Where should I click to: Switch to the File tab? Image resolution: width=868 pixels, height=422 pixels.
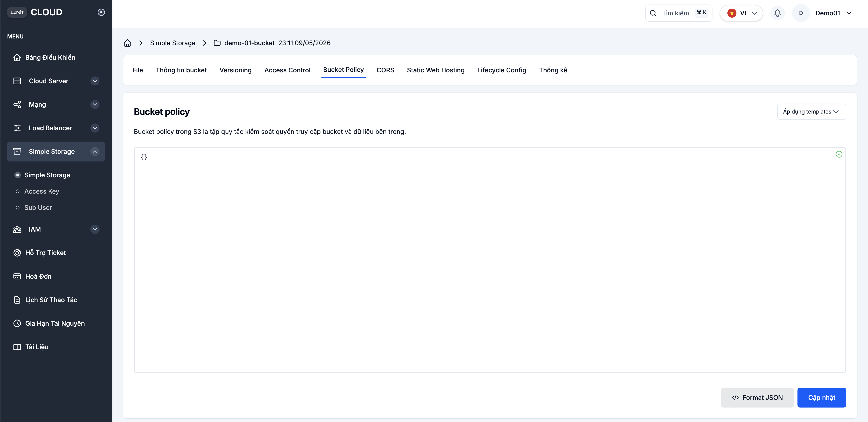(x=137, y=70)
